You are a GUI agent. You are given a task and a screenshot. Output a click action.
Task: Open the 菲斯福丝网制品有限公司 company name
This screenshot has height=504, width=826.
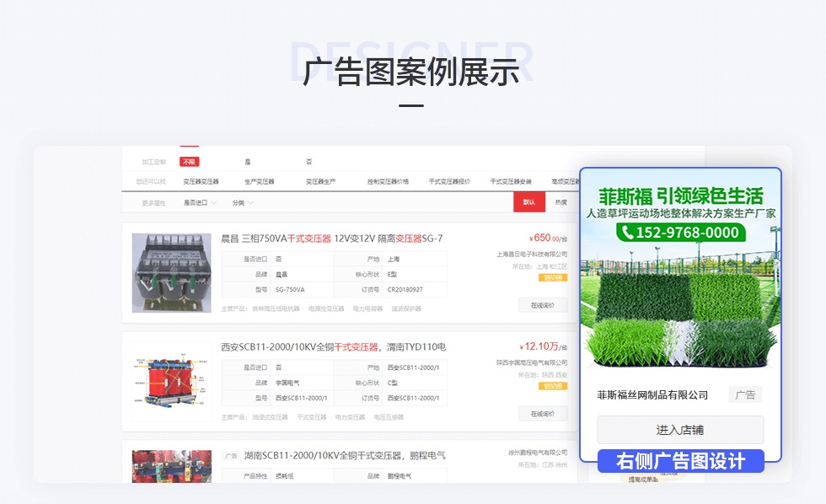tap(652, 395)
